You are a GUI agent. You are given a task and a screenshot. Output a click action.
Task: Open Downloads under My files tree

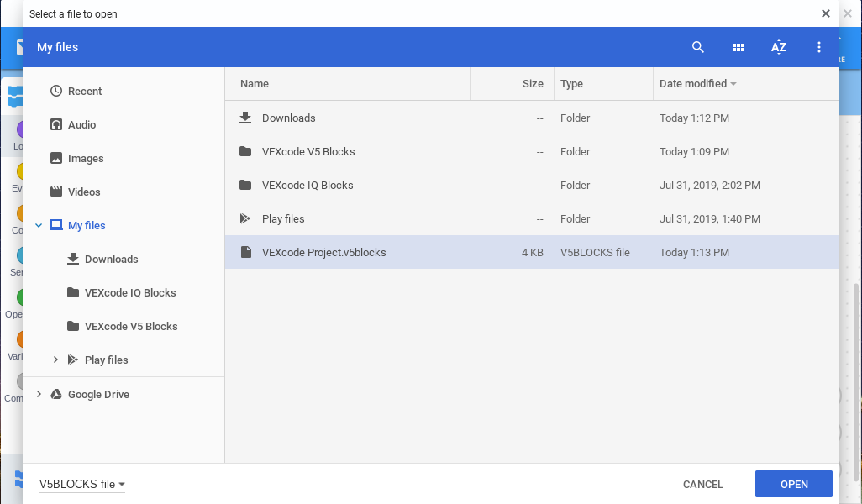tap(111, 259)
